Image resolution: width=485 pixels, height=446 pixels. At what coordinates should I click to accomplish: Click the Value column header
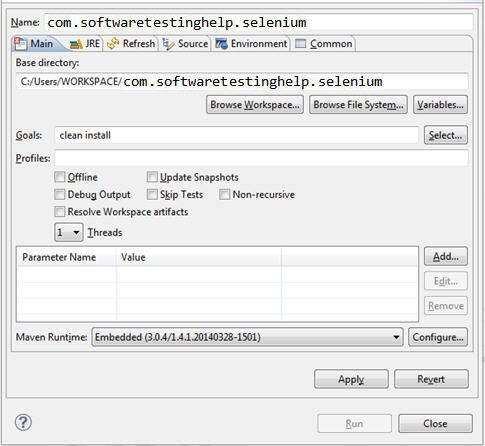point(199,257)
